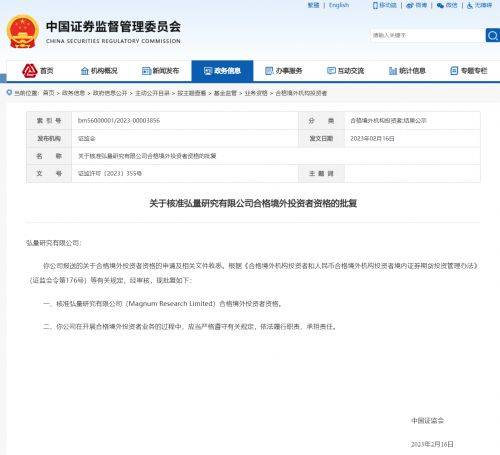Select the date value 2023年02月16日

click(372, 139)
